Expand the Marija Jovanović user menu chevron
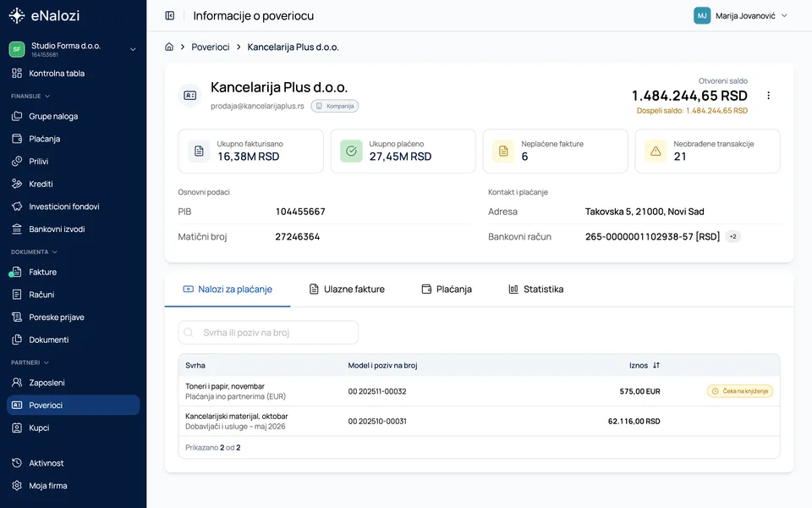The image size is (812, 508). pos(784,15)
